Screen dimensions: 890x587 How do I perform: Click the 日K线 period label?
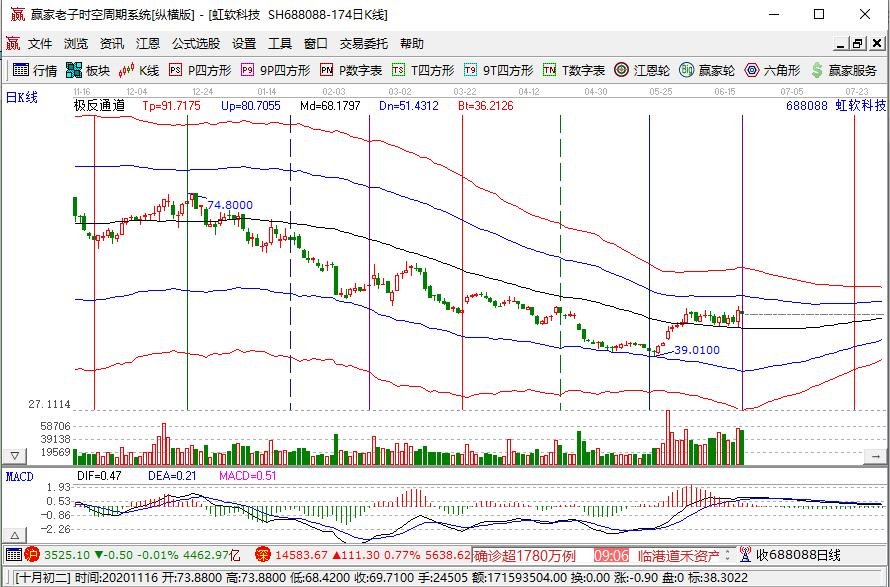pos(22,98)
